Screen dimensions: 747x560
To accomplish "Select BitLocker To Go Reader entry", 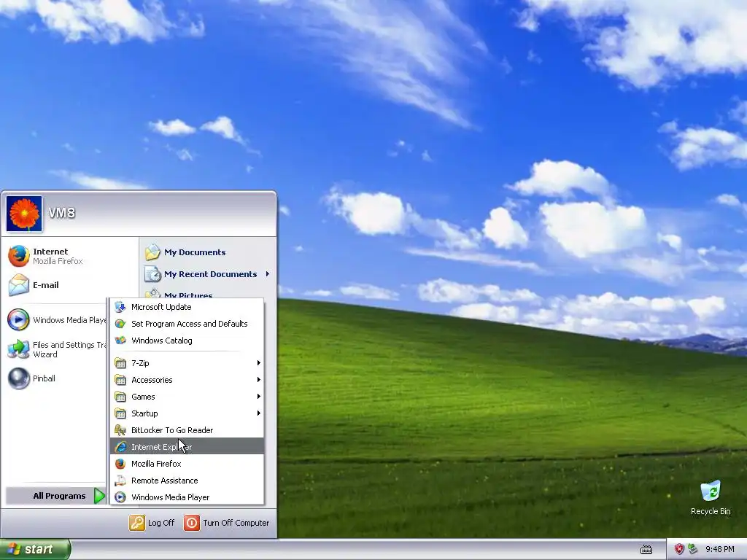I will coord(187,430).
